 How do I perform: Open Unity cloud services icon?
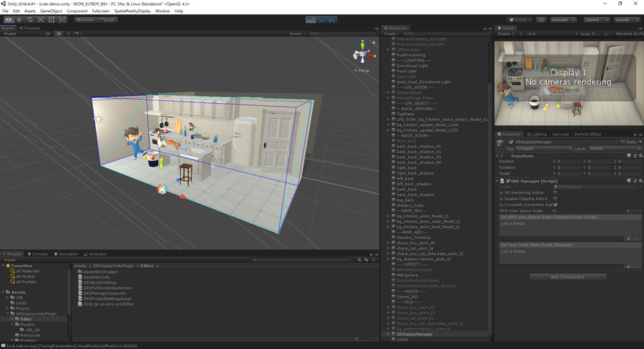pos(541,20)
